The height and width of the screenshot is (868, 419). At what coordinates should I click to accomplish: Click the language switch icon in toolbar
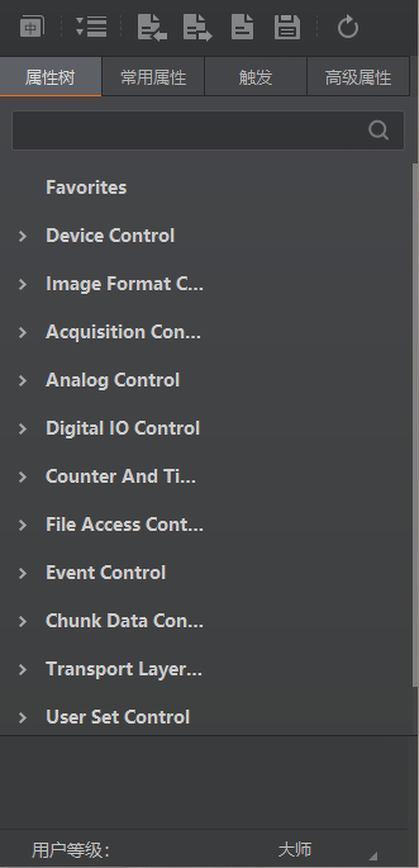31,27
